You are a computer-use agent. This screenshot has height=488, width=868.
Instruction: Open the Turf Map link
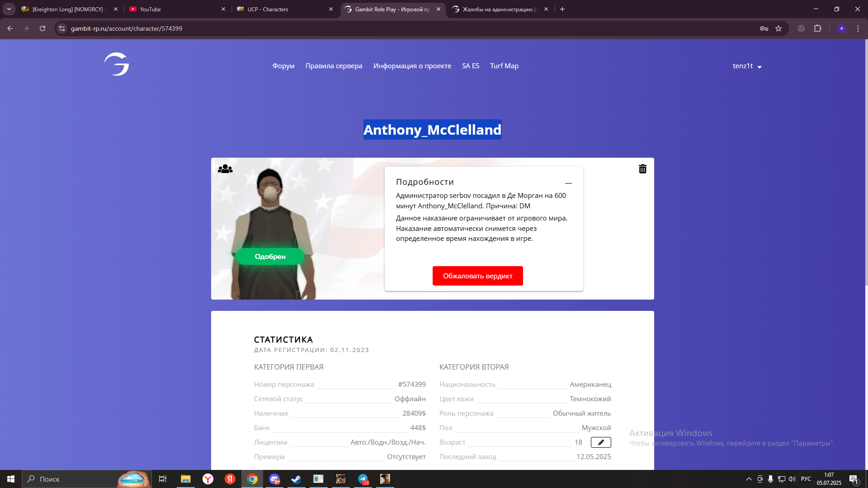(504, 66)
